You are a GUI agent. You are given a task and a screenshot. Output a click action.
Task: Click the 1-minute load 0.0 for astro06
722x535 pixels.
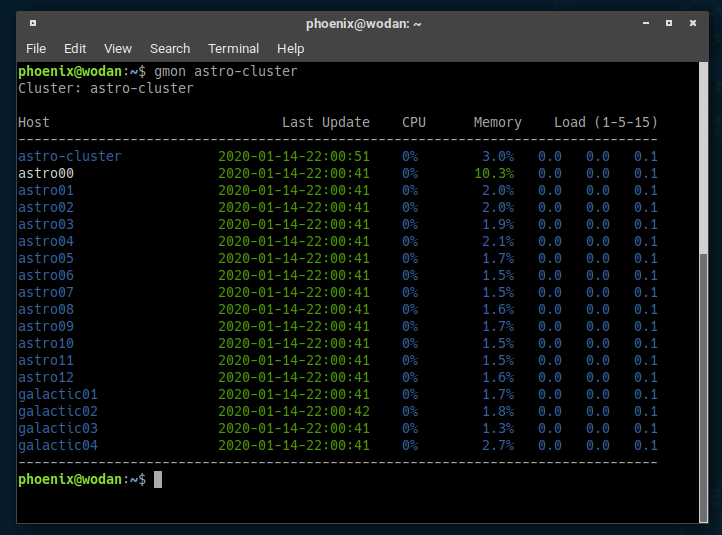550,275
